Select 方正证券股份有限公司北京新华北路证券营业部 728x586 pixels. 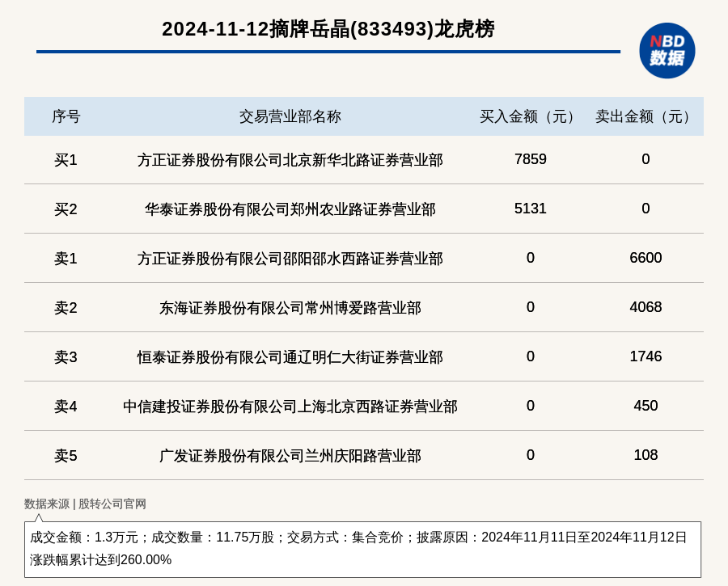click(290, 160)
